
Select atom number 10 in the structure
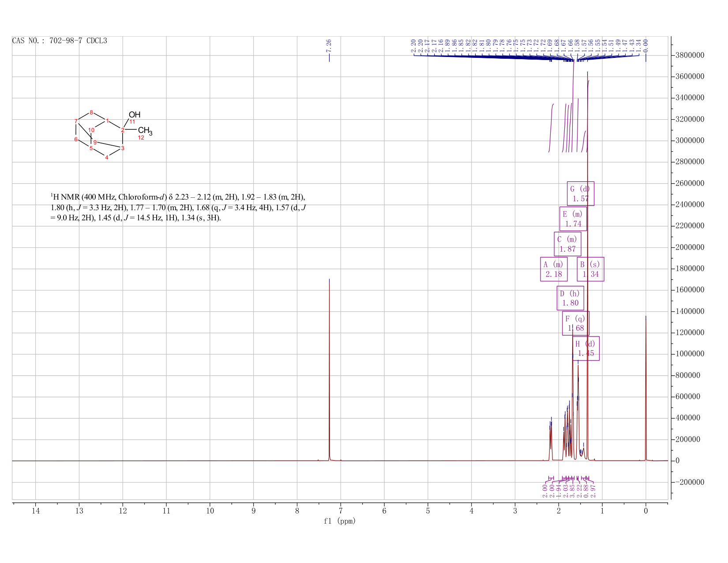pos(91,130)
